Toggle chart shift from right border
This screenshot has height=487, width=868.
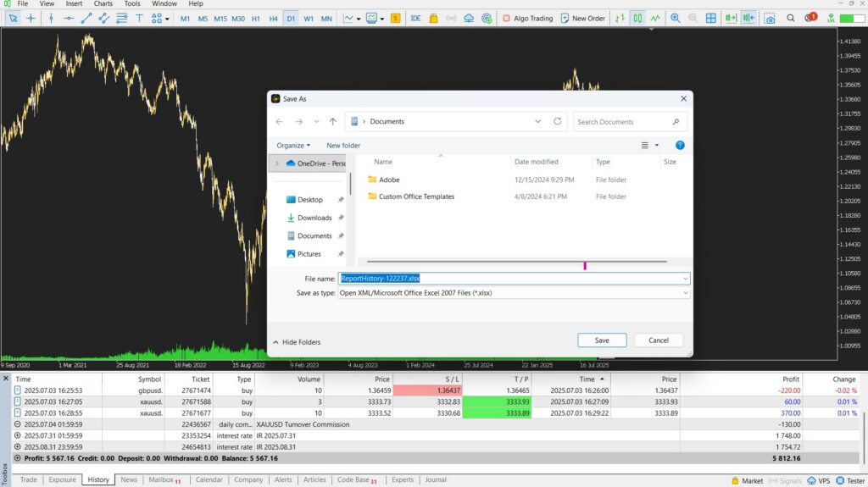748,19
